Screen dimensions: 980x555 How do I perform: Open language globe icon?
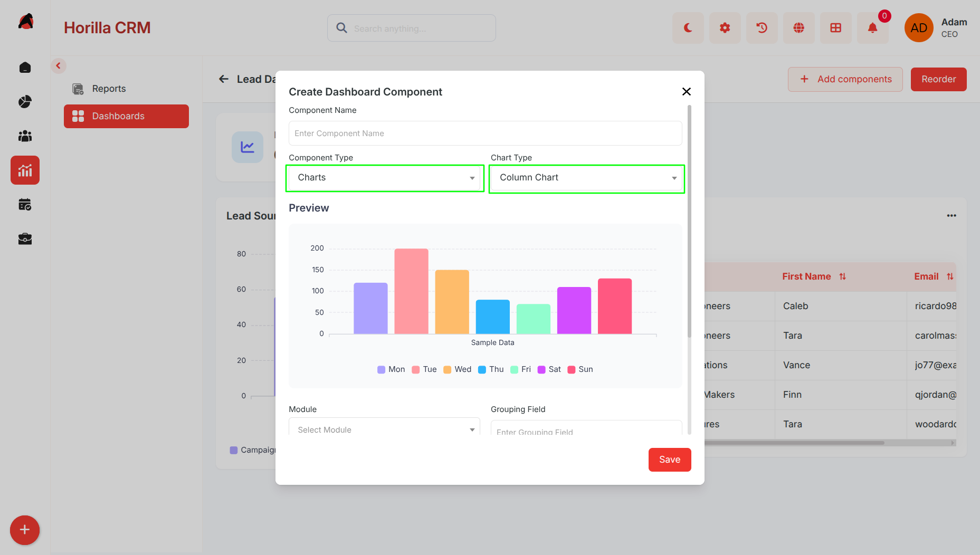(798, 28)
